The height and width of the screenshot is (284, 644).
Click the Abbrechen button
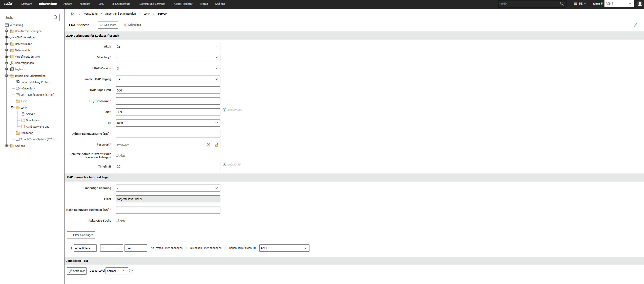[132, 25]
